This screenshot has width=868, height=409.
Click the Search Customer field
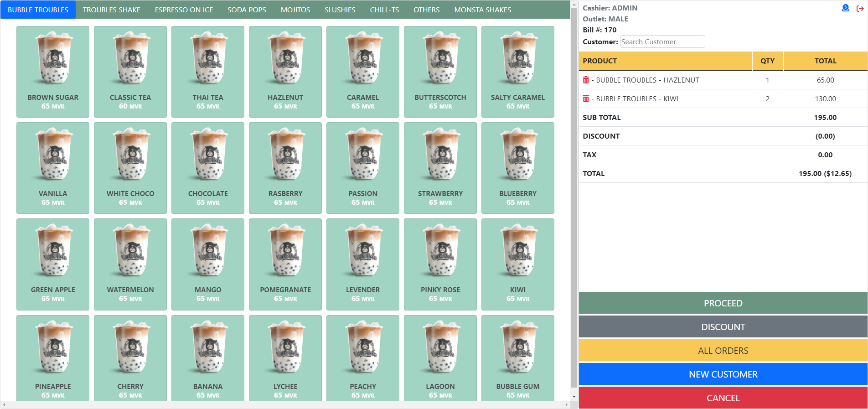[x=662, y=42]
